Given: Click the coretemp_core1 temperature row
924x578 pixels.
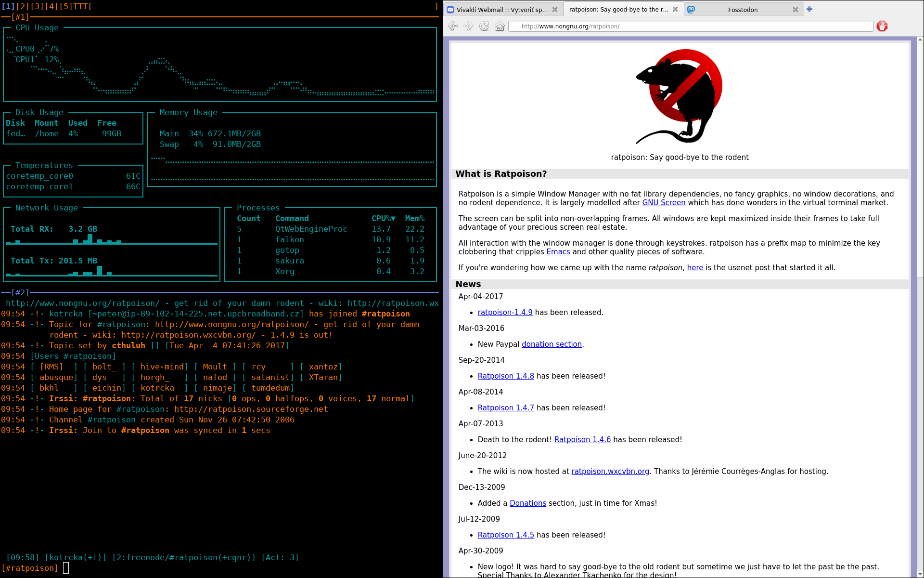Looking at the screenshot, I should pos(73,187).
